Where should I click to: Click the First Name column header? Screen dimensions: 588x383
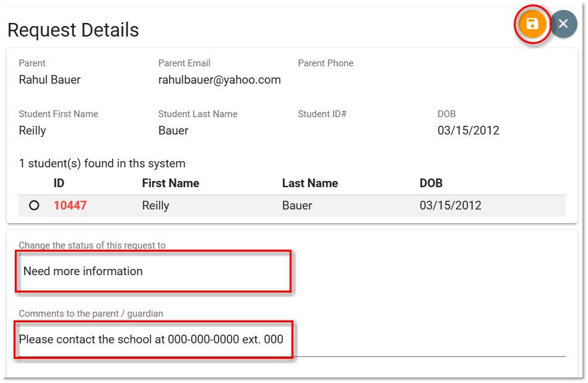coord(171,183)
